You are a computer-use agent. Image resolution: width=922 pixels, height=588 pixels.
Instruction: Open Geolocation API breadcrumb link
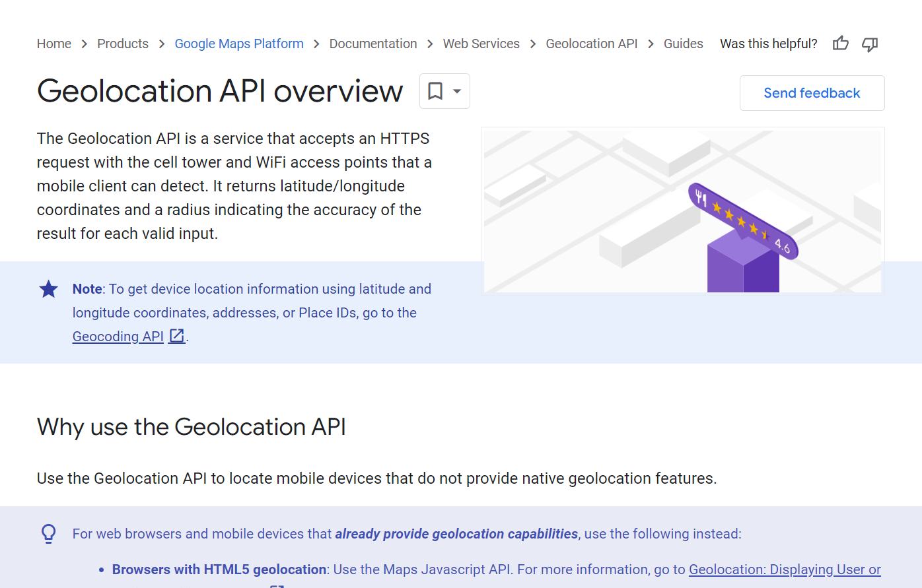[592, 44]
